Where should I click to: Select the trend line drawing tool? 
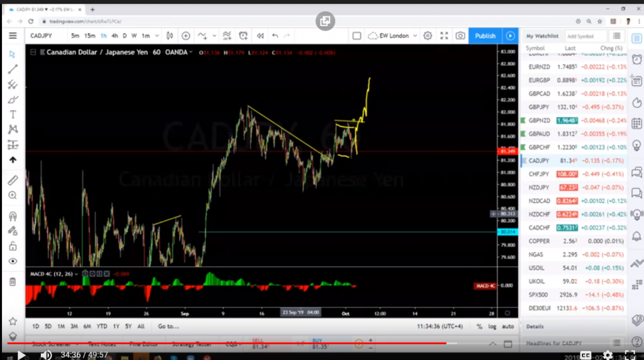click(x=13, y=69)
